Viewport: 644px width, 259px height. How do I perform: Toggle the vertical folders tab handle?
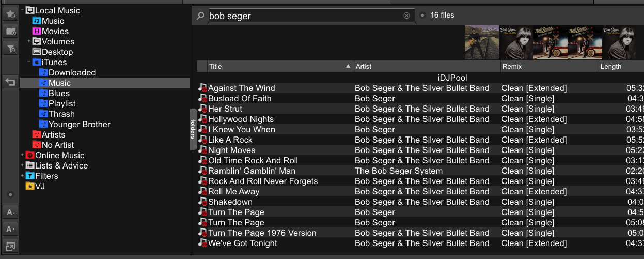click(193, 129)
